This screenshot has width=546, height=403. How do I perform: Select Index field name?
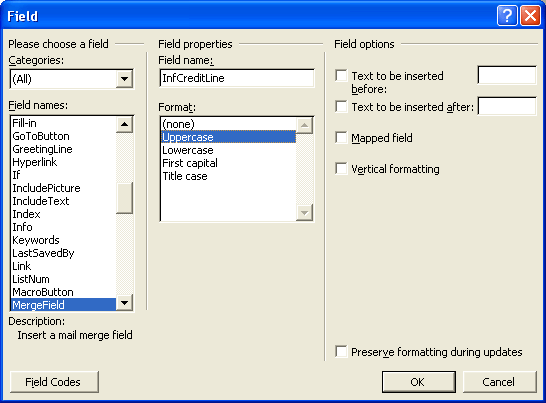64,214
